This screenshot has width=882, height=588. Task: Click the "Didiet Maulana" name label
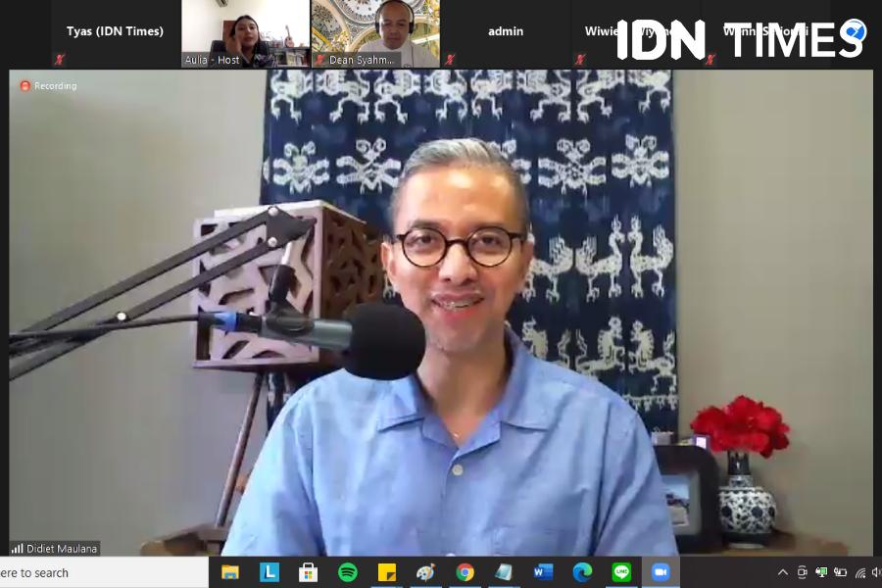[62, 549]
